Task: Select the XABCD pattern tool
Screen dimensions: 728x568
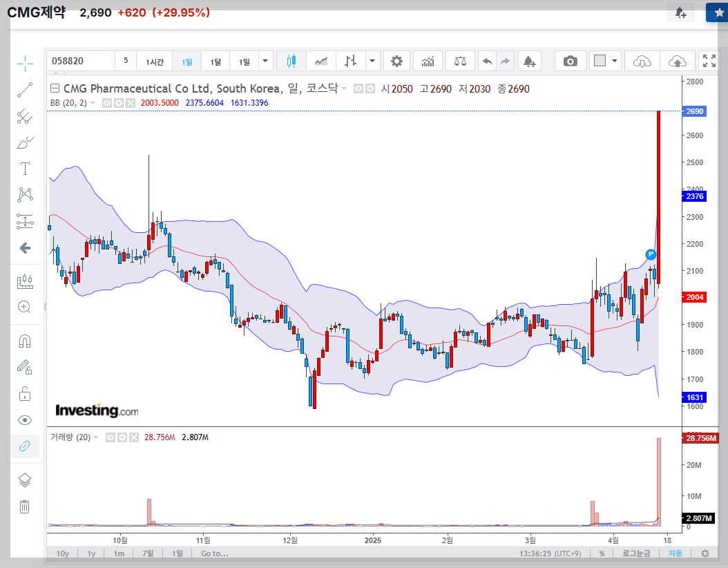Action: pos(25,195)
